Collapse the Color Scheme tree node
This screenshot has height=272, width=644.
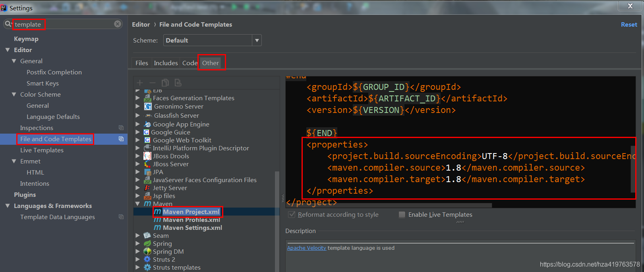(x=14, y=95)
